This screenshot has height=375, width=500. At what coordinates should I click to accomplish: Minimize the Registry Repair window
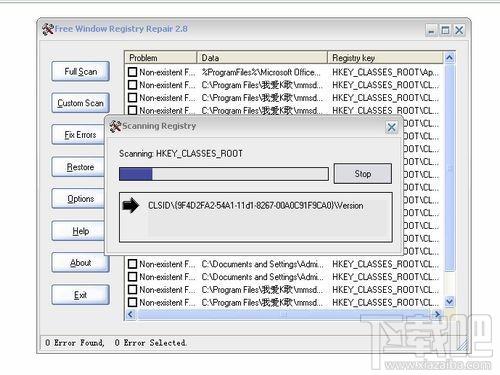pyautogui.click(x=431, y=31)
